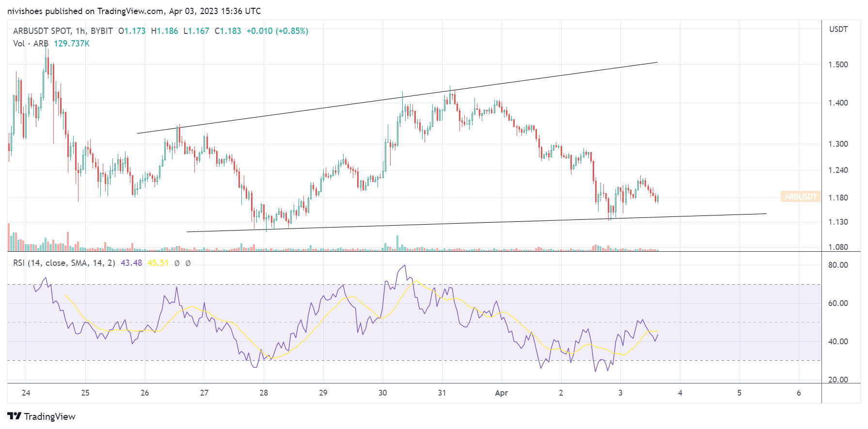Click the 28 date label on time axis

(264, 393)
